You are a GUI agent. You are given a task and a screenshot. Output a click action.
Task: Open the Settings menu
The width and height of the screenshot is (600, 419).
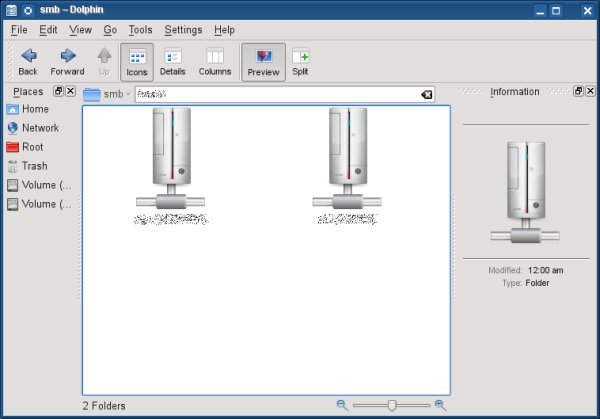point(183,30)
